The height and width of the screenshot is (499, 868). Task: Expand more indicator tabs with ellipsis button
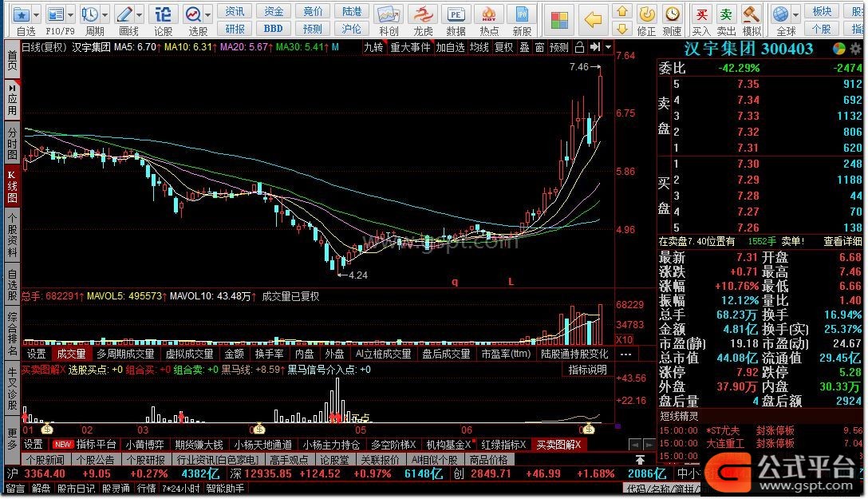point(626,354)
